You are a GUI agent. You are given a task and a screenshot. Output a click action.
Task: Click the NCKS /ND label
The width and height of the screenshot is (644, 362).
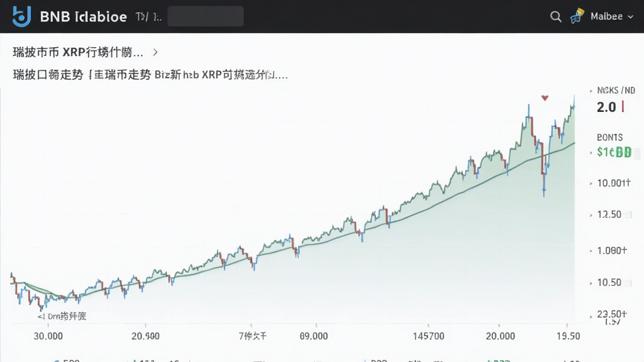tap(616, 90)
